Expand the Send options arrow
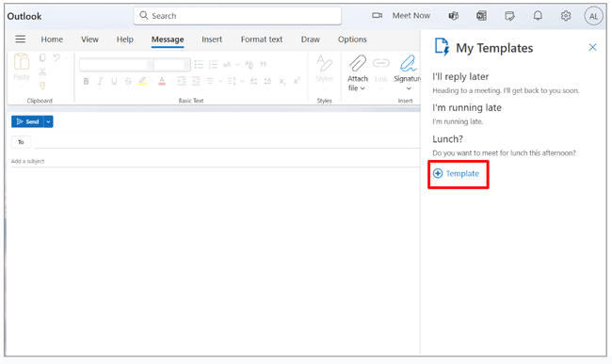Screen dimensions: 612x364 point(48,121)
